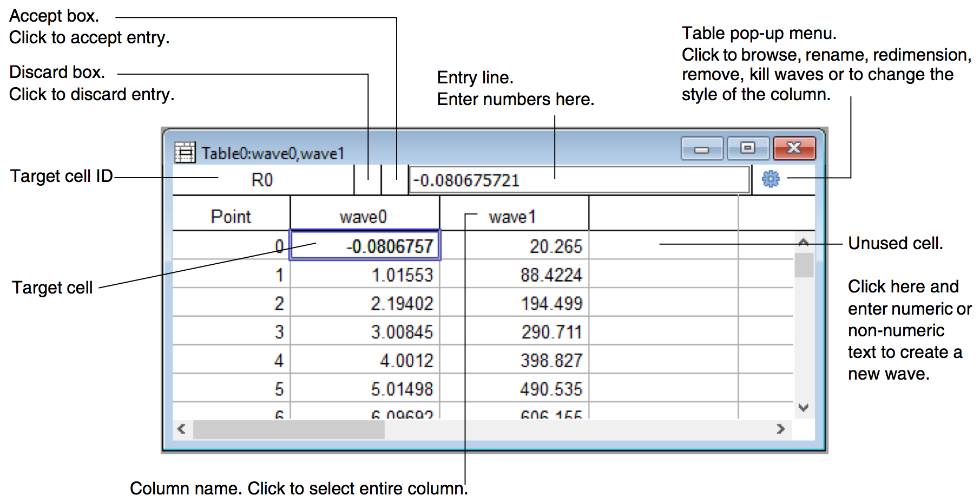
Task: Open the table pop-up gear menu
Action: pyautogui.click(x=770, y=179)
